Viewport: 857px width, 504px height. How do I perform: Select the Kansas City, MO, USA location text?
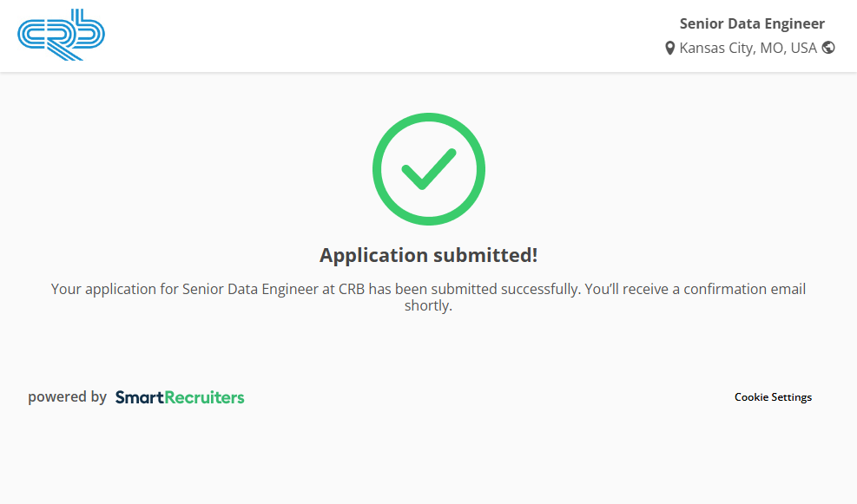click(748, 49)
